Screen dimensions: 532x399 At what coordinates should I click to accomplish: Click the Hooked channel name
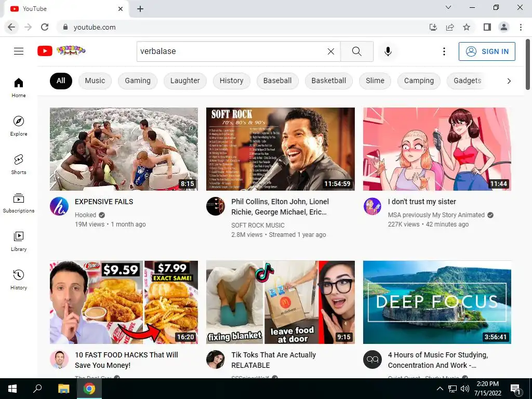[x=86, y=215]
